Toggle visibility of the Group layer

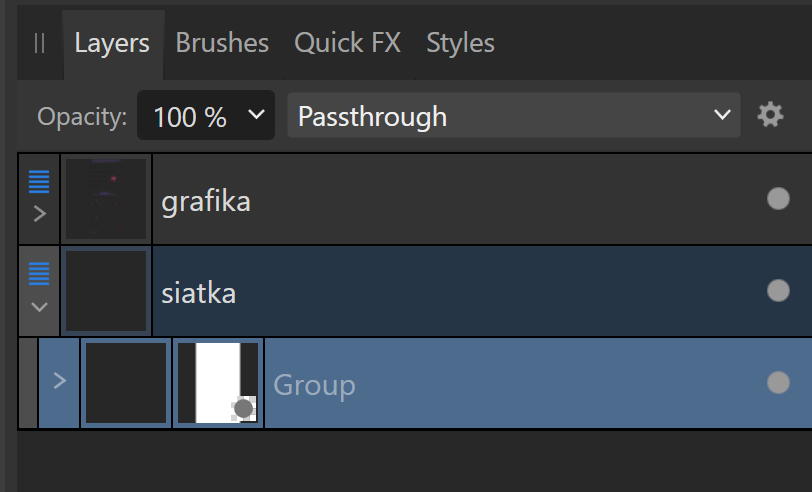click(x=778, y=383)
